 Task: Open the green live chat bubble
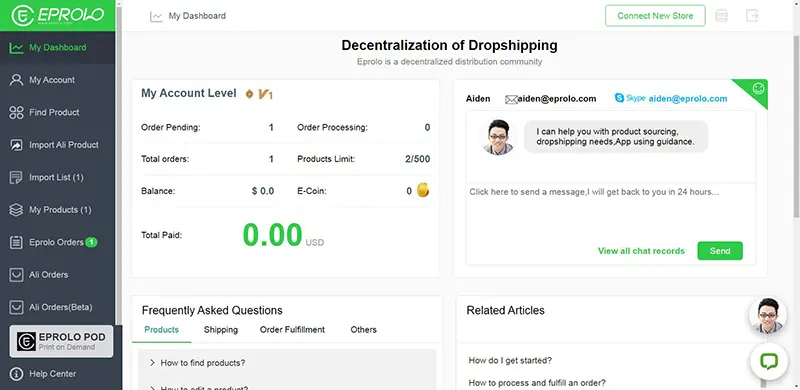point(769,361)
